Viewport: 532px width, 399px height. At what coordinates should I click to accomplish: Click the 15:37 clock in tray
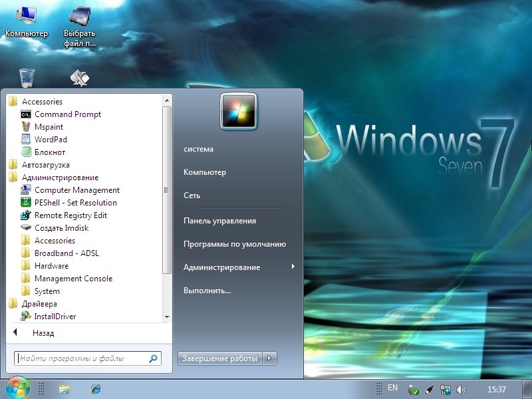click(496, 390)
